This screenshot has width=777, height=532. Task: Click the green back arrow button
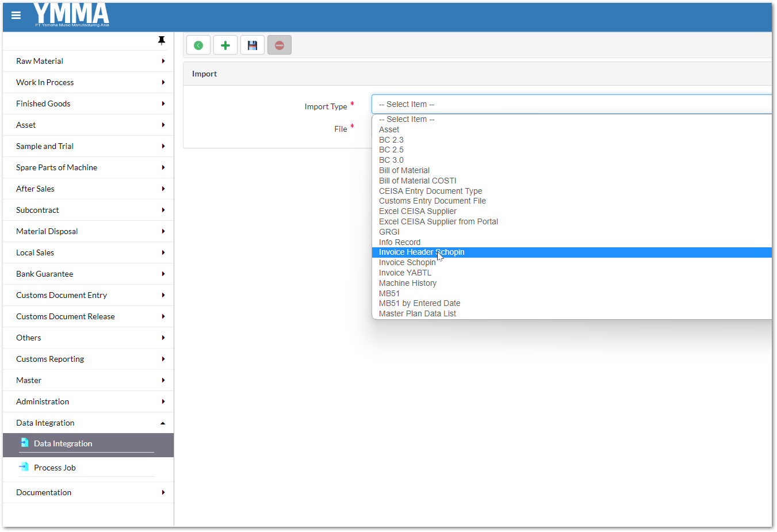[198, 45]
